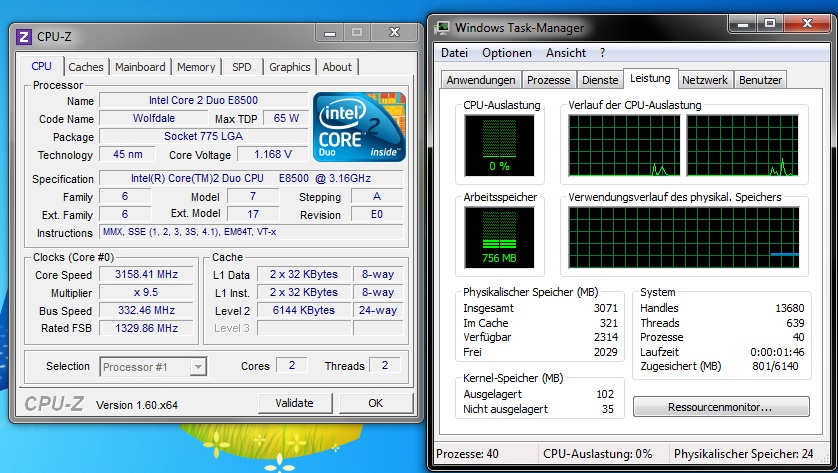838x473 pixels.
Task: Minimize the CPU-Z window
Action: coord(330,33)
